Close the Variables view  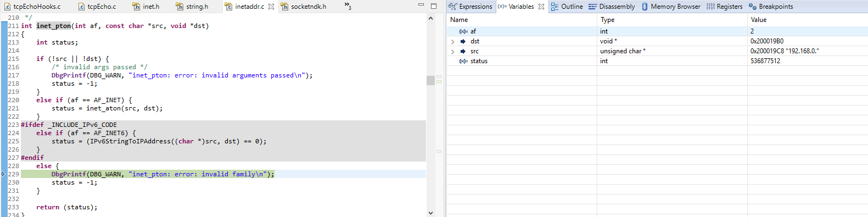(x=541, y=7)
